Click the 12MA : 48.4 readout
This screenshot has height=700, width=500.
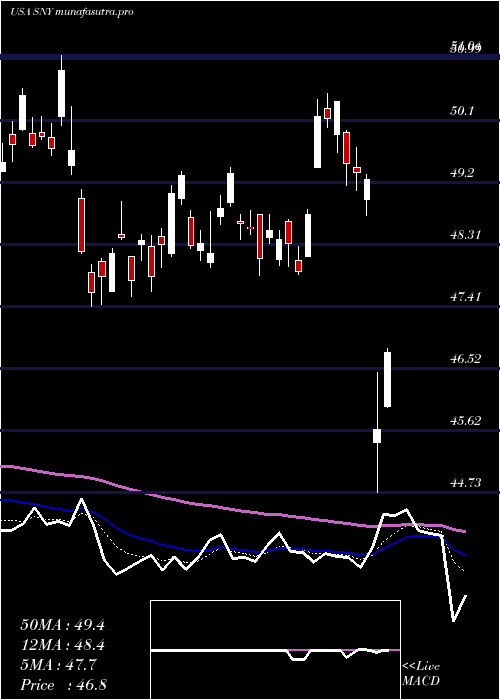tap(63, 645)
